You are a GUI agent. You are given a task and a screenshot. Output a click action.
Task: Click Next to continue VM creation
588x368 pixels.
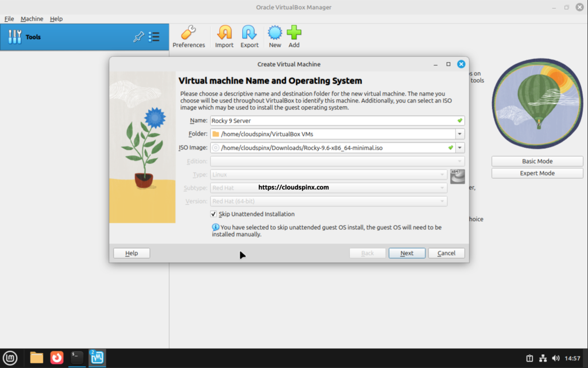coord(407,253)
